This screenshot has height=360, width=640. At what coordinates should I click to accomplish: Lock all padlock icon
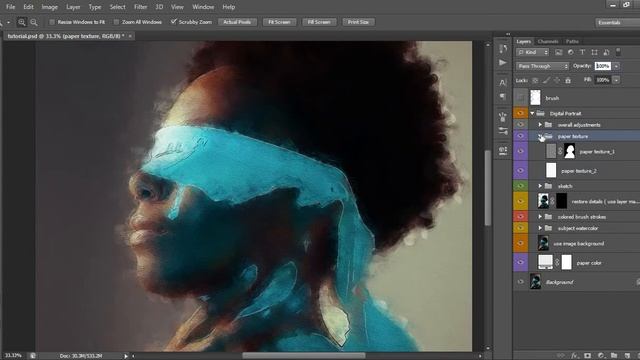point(568,80)
